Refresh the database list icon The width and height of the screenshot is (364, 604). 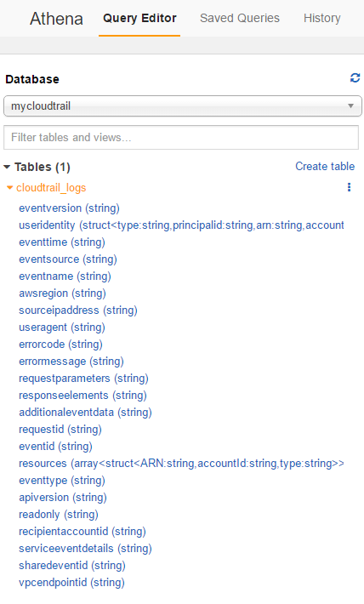point(355,77)
